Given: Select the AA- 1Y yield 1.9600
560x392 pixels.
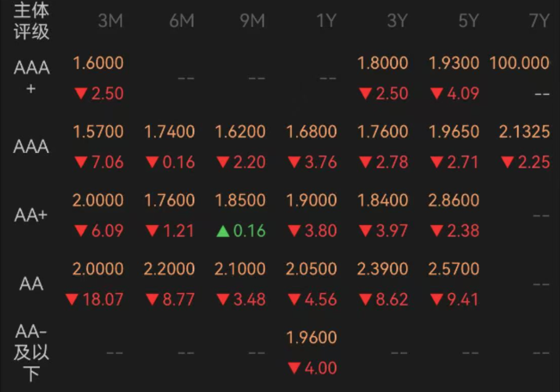Looking at the screenshot, I should pos(311,338).
